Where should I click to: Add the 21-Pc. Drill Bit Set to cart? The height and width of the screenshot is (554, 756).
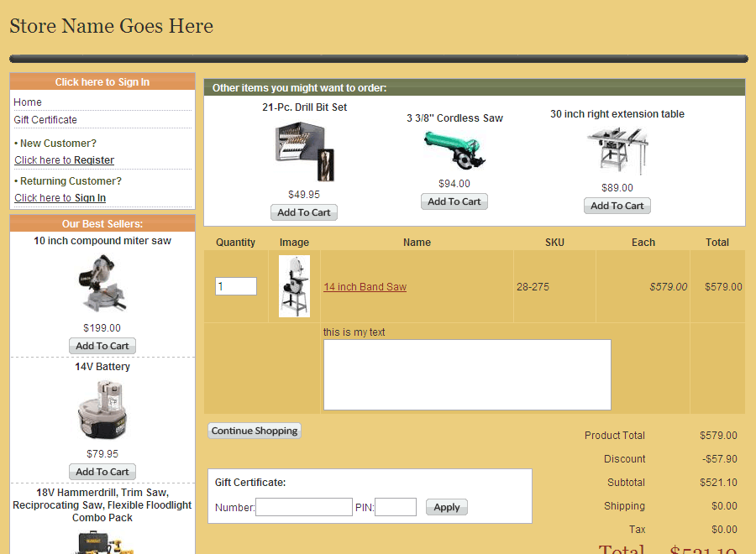pyautogui.click(x=304, y=212)
